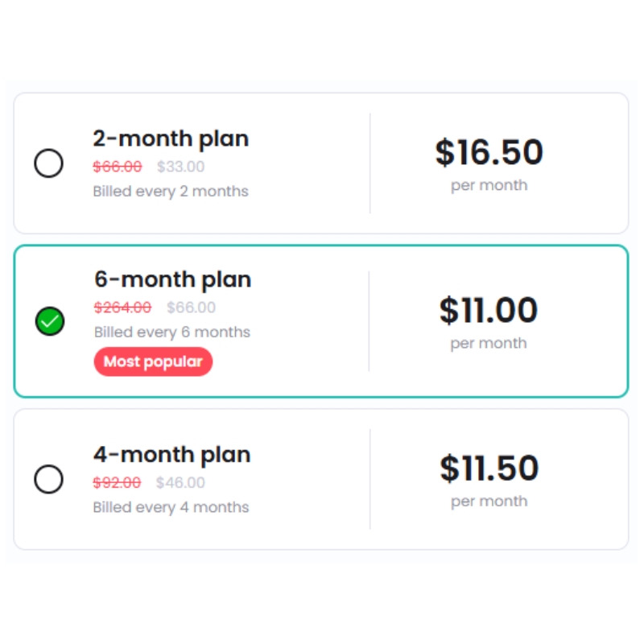Click the $16.50 per month price
644x644 pixels.
coord(489,152)
